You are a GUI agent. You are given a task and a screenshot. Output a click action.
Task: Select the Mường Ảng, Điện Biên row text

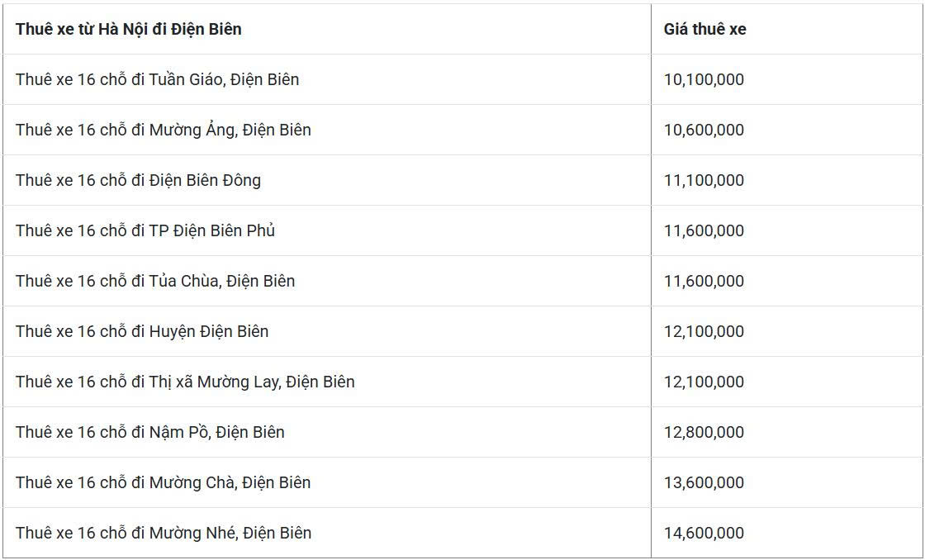(163, 130)
